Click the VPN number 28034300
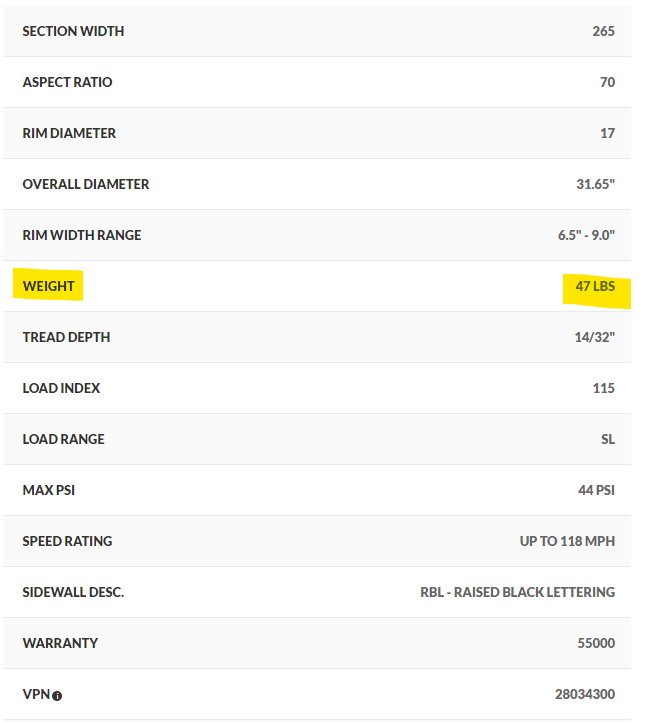This screenshot has width=652, height=722. click(x=585, y=694)
